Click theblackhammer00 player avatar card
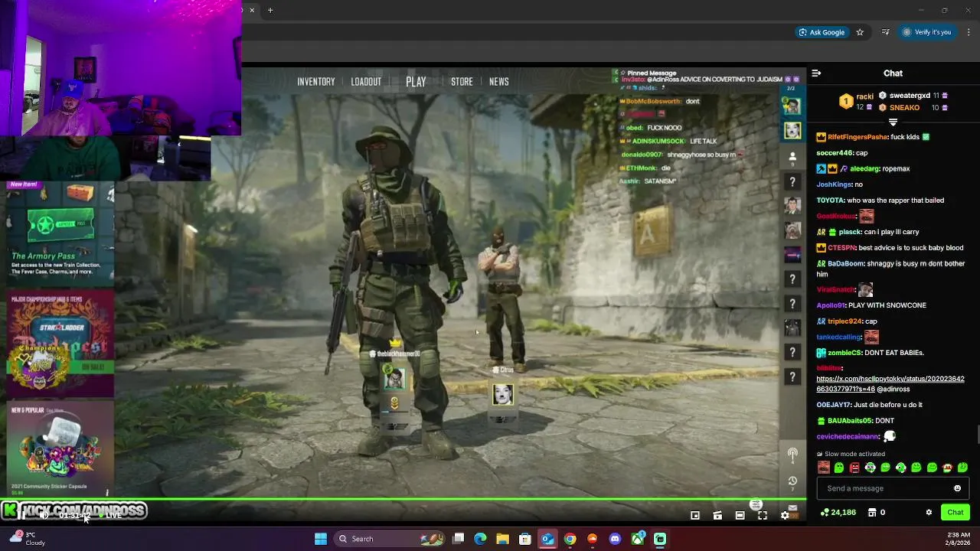 [394, 379]
